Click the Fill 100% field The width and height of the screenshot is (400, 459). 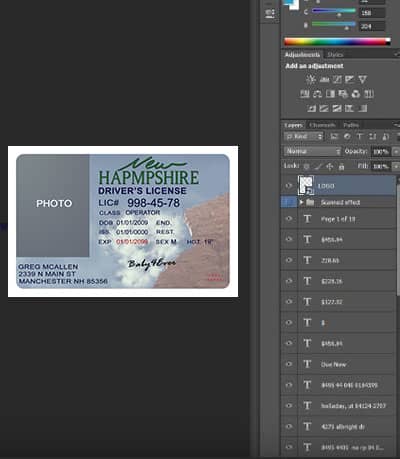coord(380,166)
